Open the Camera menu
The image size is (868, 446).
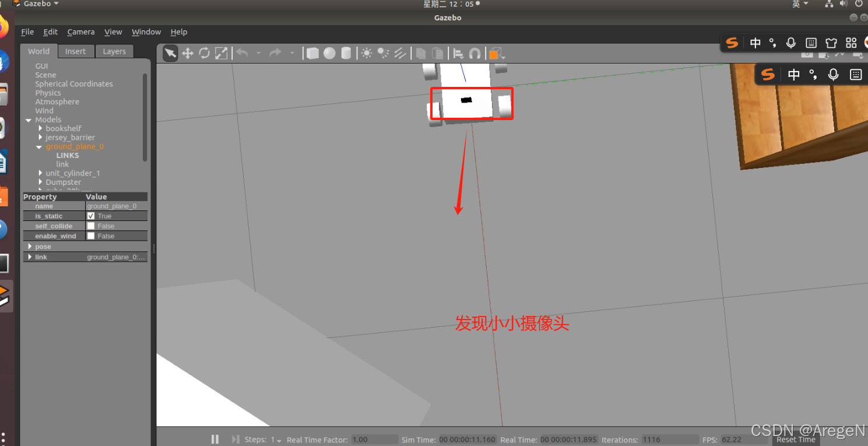tap(80, 32)
